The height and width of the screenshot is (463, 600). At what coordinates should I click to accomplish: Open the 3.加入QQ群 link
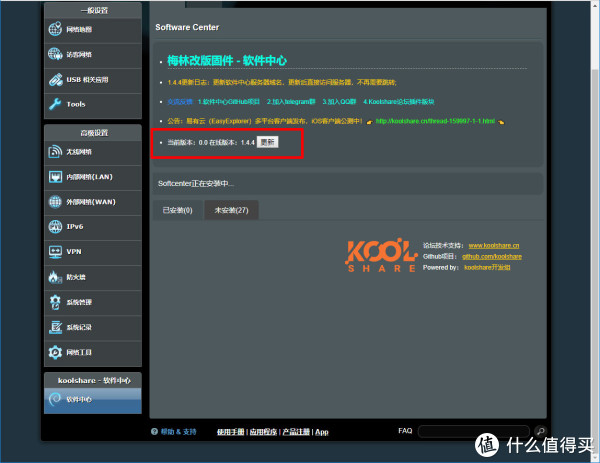(x=339, y=101)
